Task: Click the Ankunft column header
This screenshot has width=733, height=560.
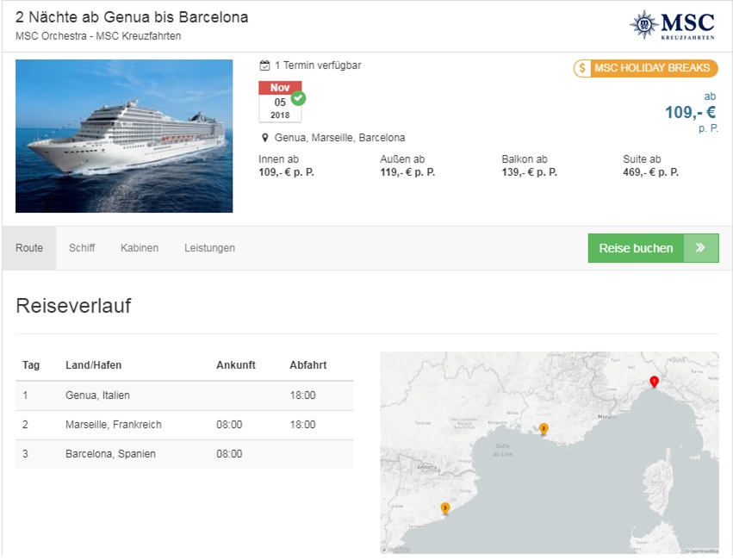Action: (236, 365)
